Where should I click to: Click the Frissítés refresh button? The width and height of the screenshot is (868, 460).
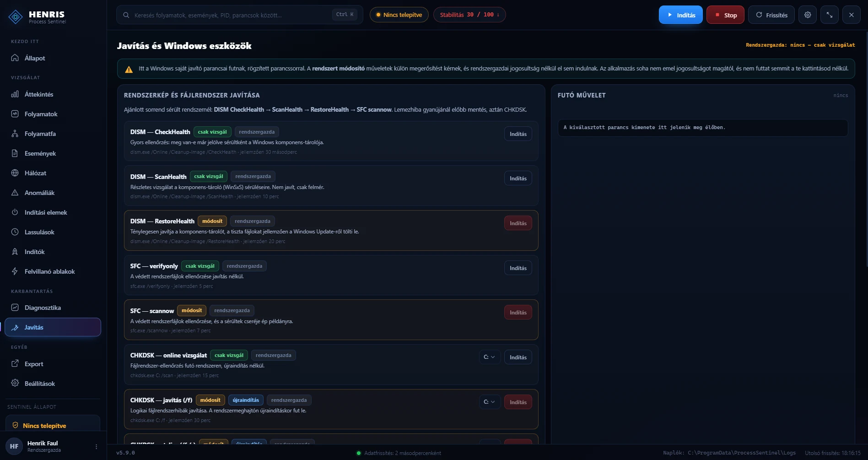[771, 15]
